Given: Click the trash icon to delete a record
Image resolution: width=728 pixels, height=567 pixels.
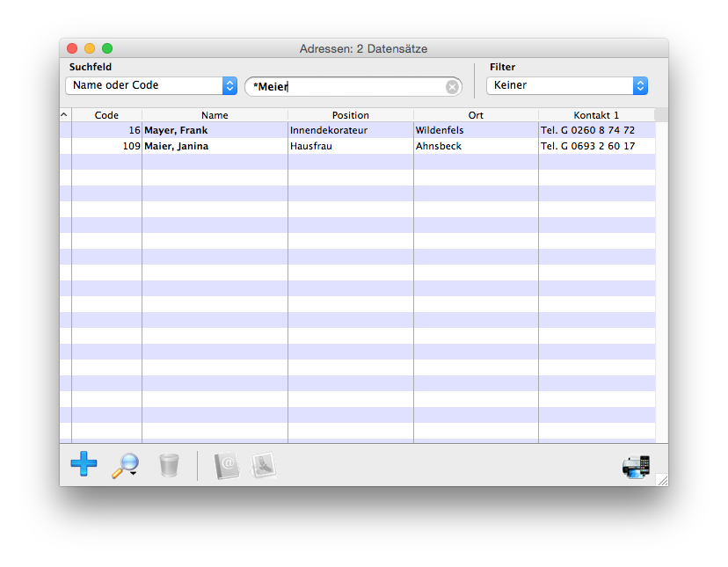Looking at the screenshot, I should point(169,465).
